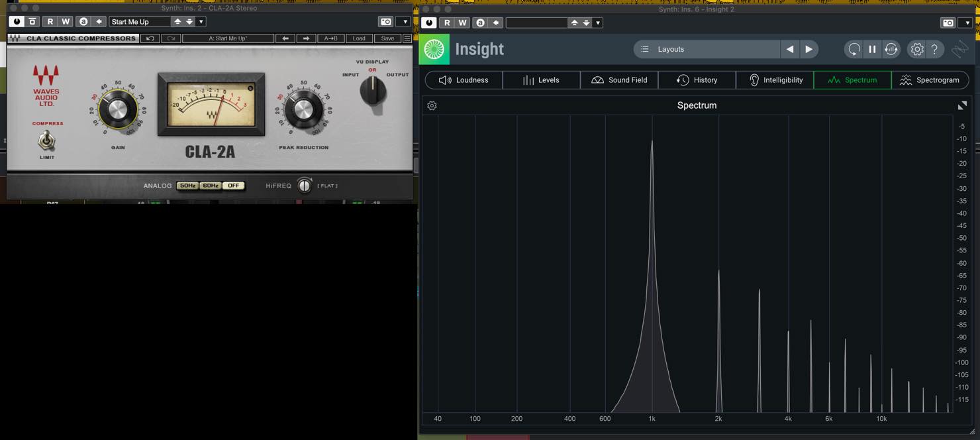Go to next Waves preset arrow
The image size is (980, 440).
306,38
